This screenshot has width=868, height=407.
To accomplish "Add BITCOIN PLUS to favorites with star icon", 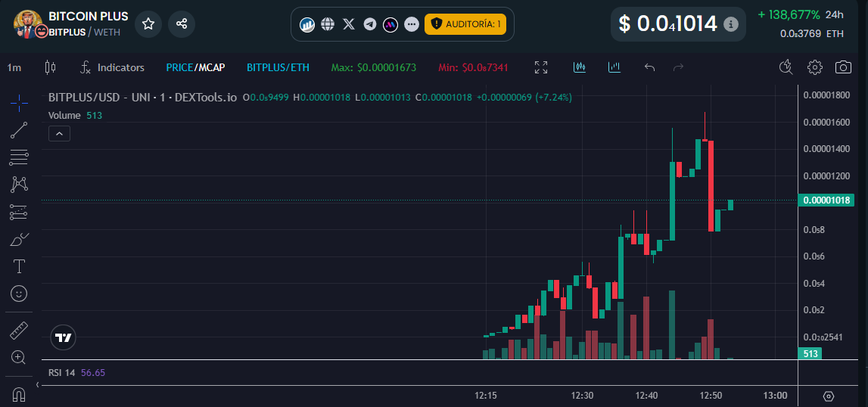I will pyautogui.click(x=148, y=23).
